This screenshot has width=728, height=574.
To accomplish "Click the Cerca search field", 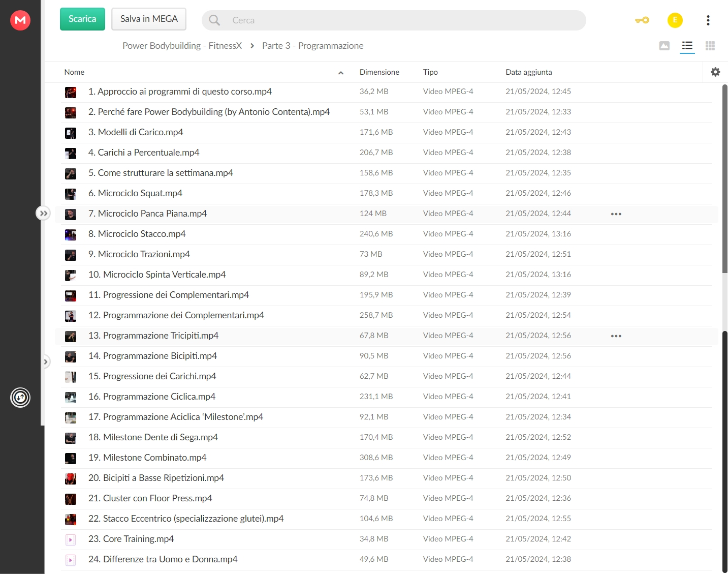I will pyautogui.click(x=394, y=20).
